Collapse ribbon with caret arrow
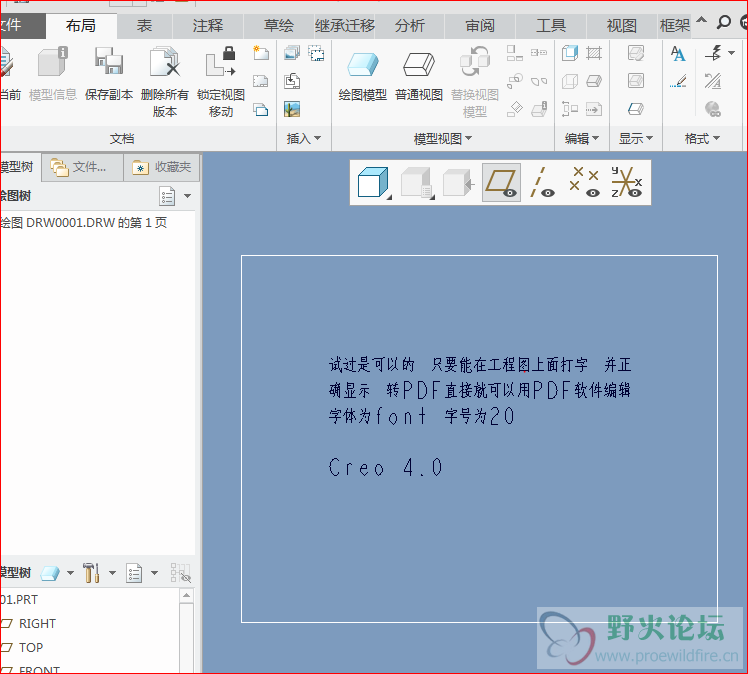Viewport: 748px width, 674px height. click(x=702, y=21)
